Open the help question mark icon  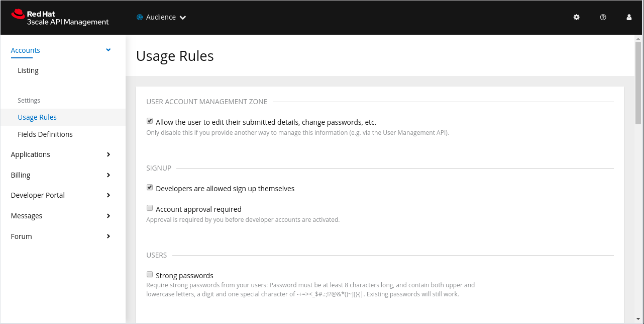603,17
